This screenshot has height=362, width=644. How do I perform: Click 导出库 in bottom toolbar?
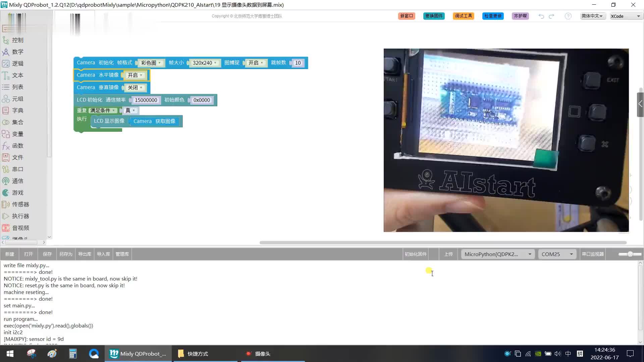point(85,254)
